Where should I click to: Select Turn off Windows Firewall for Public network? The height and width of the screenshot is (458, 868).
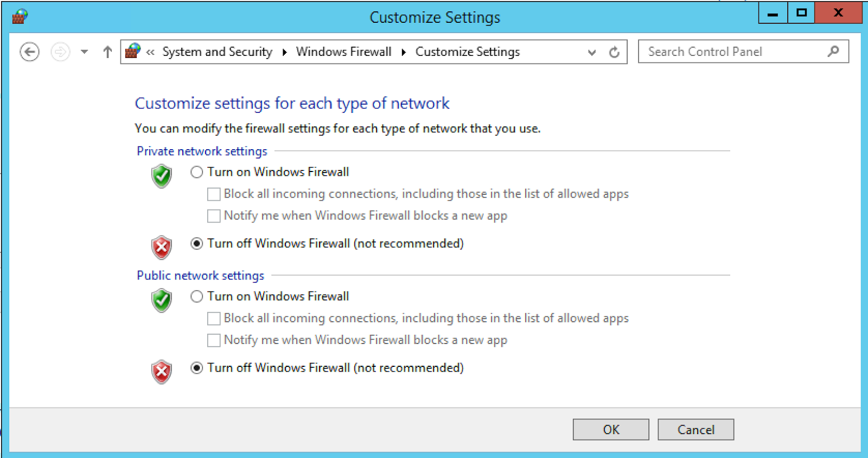pyautogui.click(x=197, y=368)
